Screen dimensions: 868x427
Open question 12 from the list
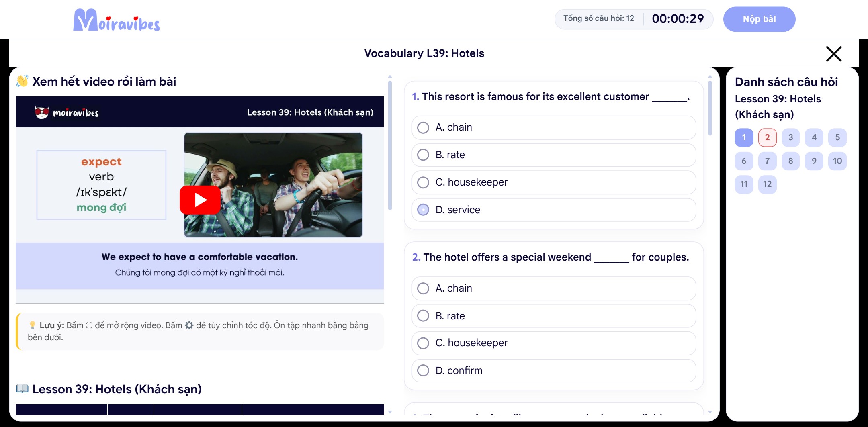767,184
